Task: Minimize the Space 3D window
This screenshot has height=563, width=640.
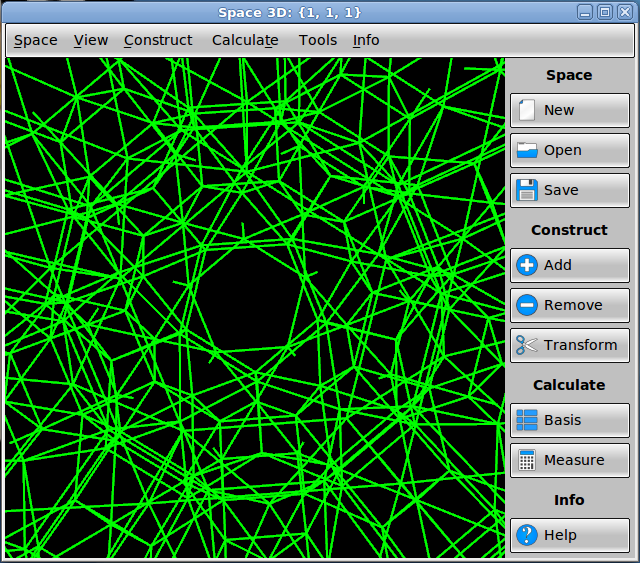Action: pyautogui.click(x=585, y=12)
